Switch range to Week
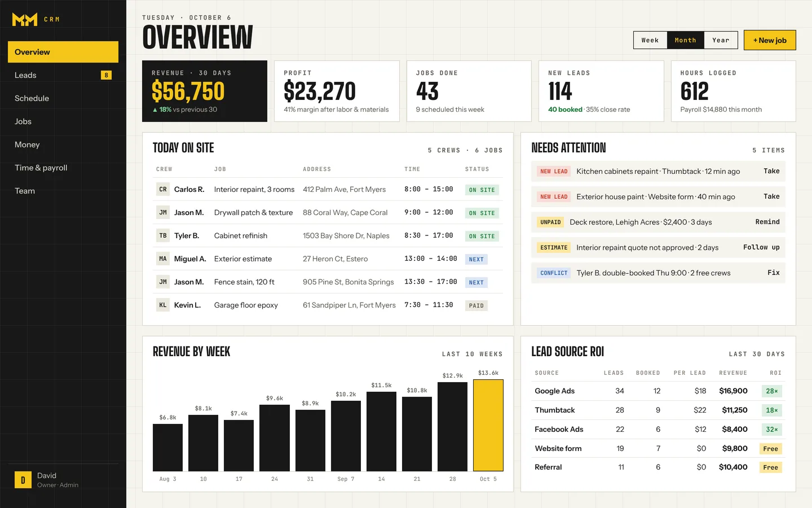Screen dimensions: 812x508 click(650, 40)
